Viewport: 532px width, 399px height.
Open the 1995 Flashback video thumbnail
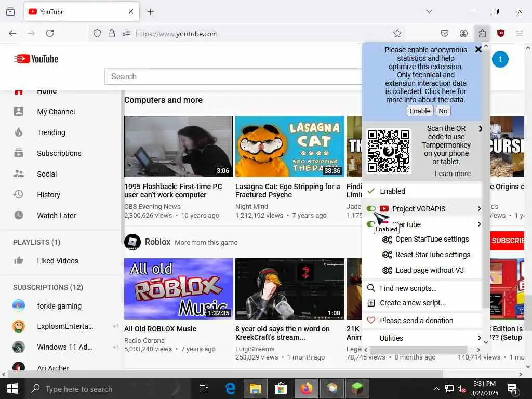pyautogui.click(x=179, y=147)
